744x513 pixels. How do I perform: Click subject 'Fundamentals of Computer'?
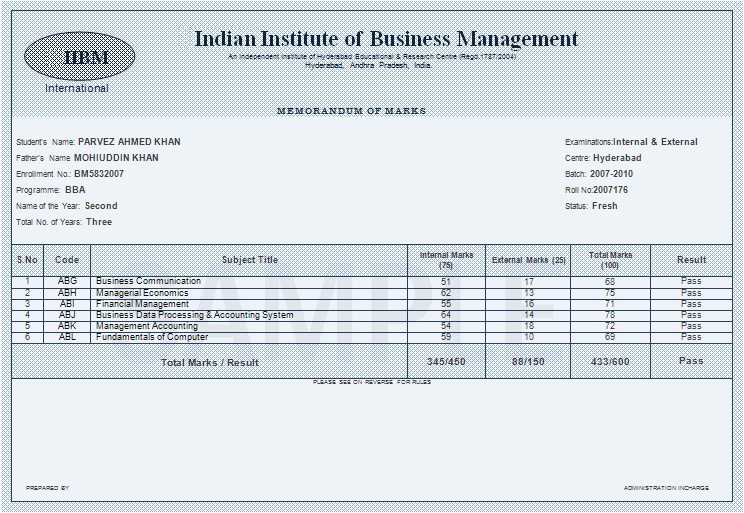tap(152, 336)
